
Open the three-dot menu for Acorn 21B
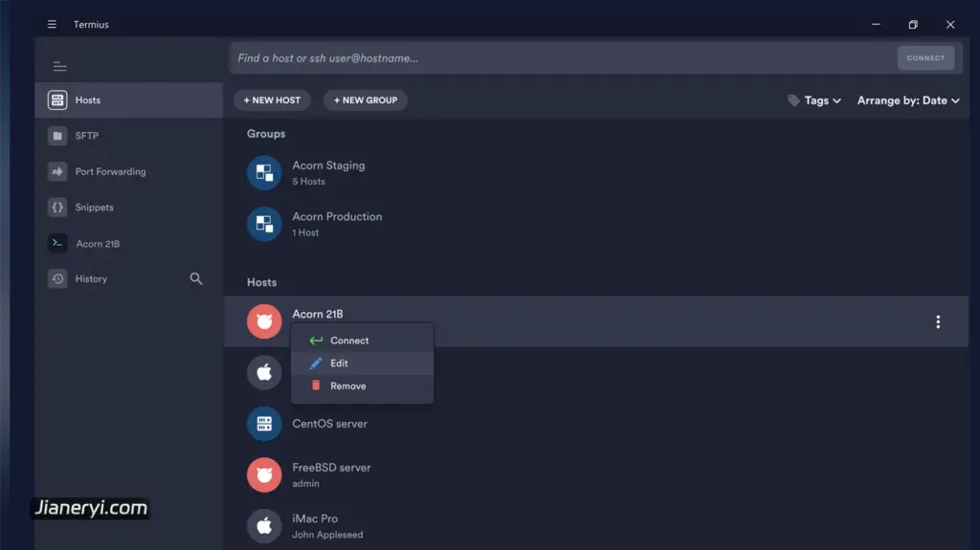coord(938,322)
